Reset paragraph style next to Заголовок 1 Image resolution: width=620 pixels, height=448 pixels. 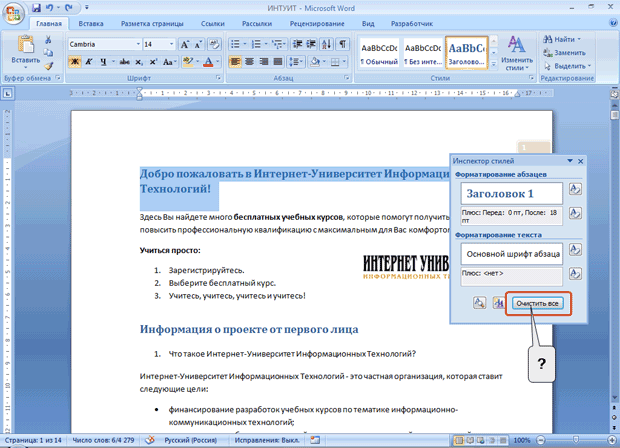point(575,189)
